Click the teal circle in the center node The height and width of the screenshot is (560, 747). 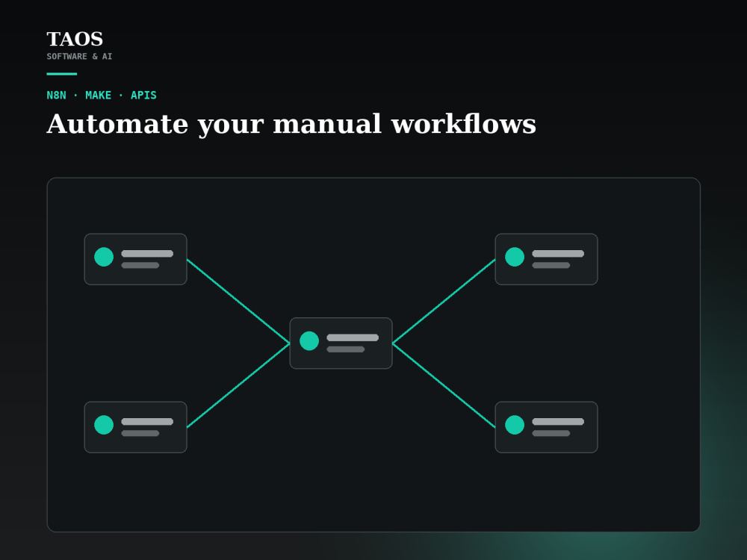[x=309, y=341]
